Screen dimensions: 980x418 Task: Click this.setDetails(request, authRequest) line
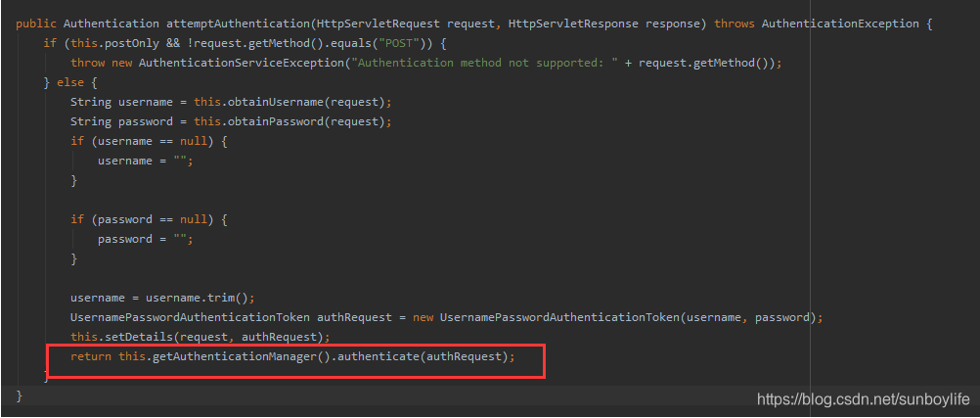[200, 337]
